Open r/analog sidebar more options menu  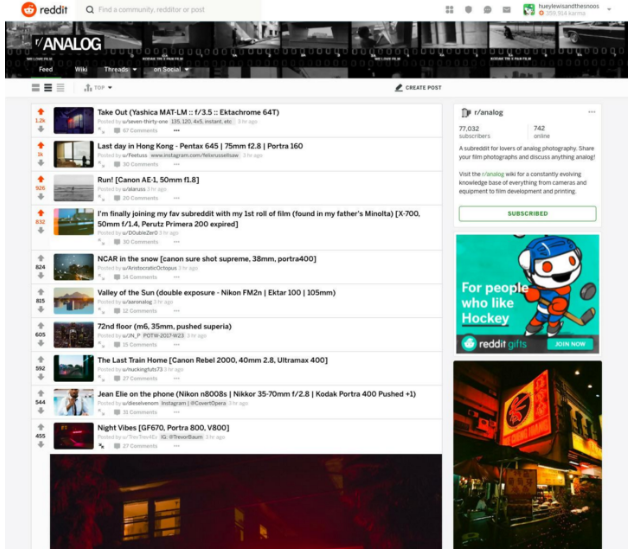pyautogui.click(x=592, y=112)
